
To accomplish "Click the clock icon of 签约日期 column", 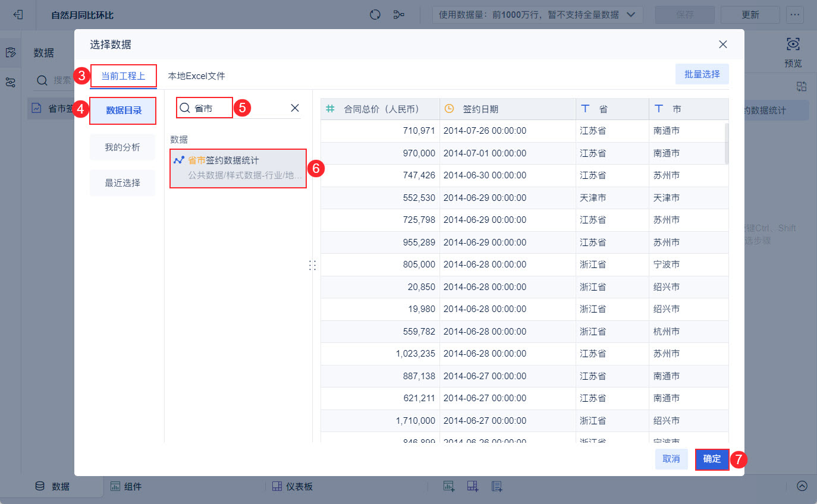I will tap(450, 109).
